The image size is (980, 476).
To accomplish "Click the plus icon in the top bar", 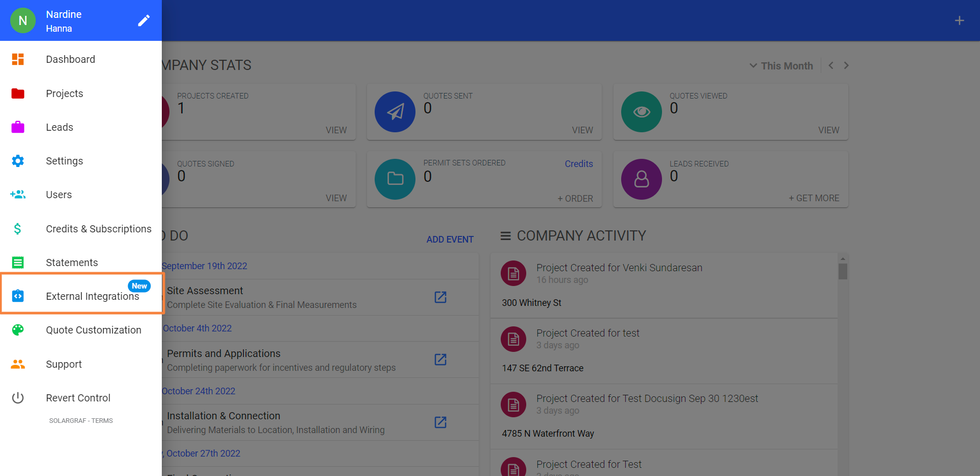I will [x=960, y=20].
